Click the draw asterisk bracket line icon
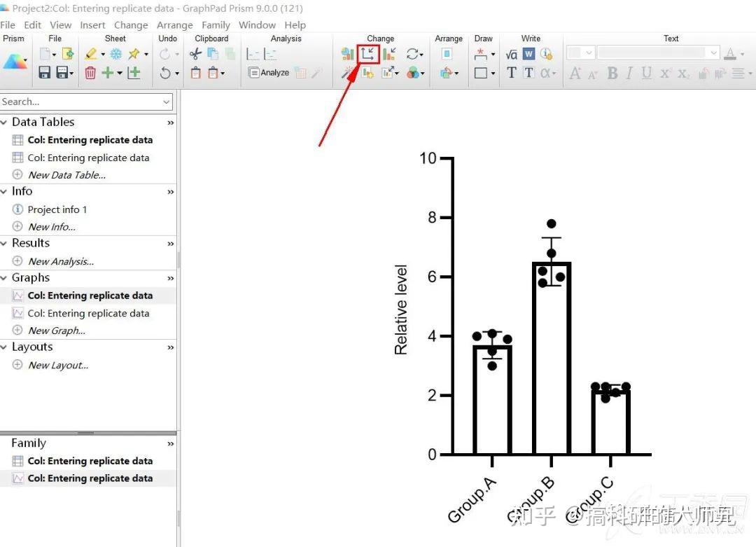Screen dimensions: 756x547 point(481,54)
